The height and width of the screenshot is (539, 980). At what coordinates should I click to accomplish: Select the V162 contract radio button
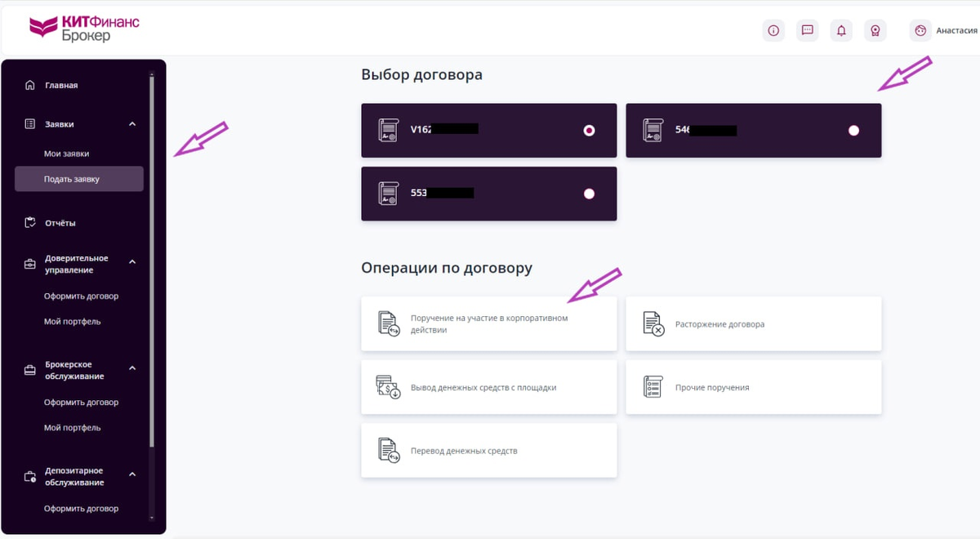coord(590,131)
